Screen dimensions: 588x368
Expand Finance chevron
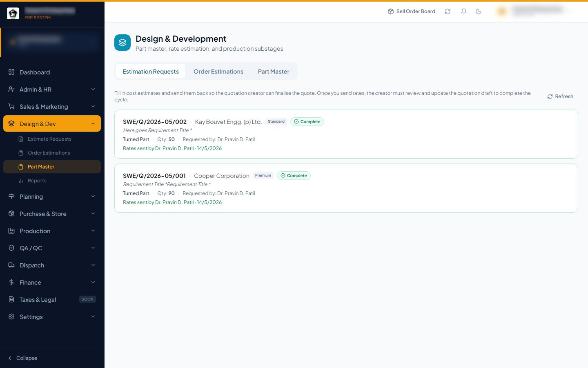pyautogui.click(x=93, y=283)
